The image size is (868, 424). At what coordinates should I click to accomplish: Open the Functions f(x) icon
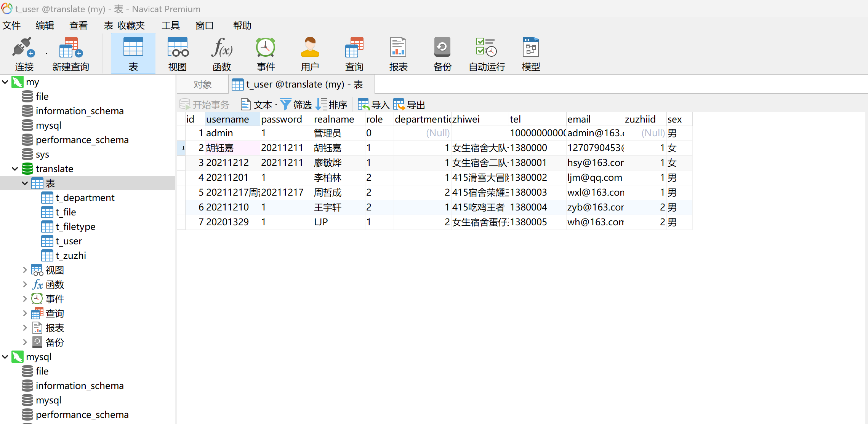coord(222,48)
